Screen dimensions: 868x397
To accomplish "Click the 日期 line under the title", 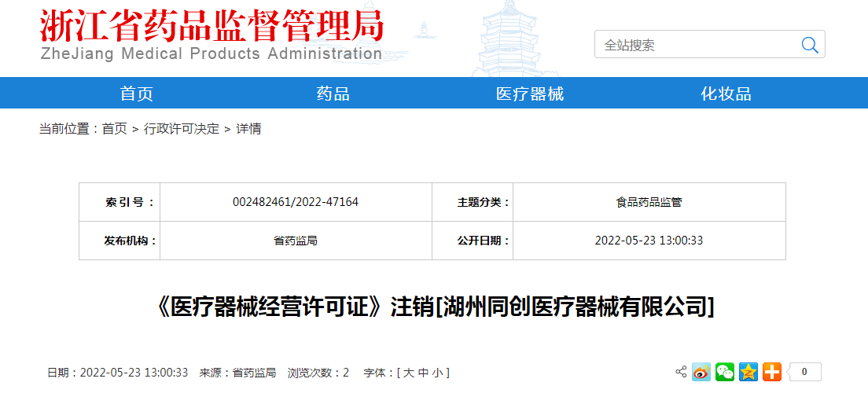I will 117,373.
